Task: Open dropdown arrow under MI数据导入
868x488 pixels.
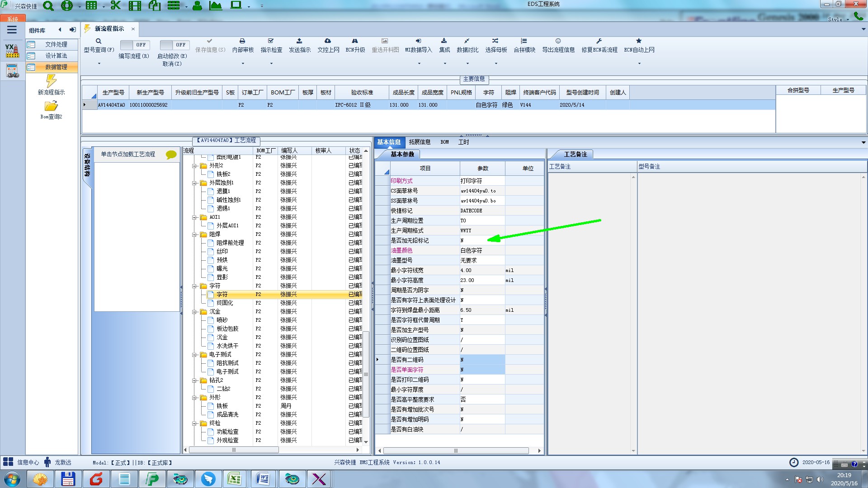Action: pyautogui.click(x=419, y=63)
